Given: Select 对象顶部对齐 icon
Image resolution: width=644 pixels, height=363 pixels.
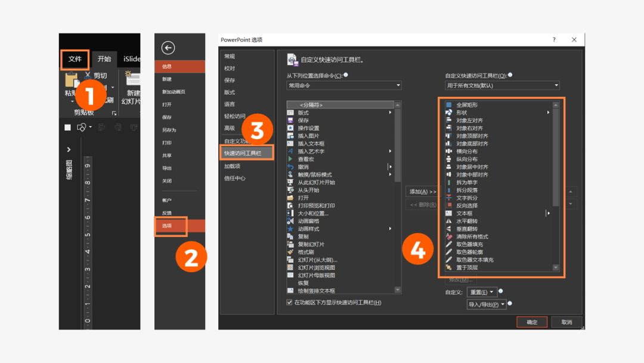Looking at the screenshot, I should (449, 136).
